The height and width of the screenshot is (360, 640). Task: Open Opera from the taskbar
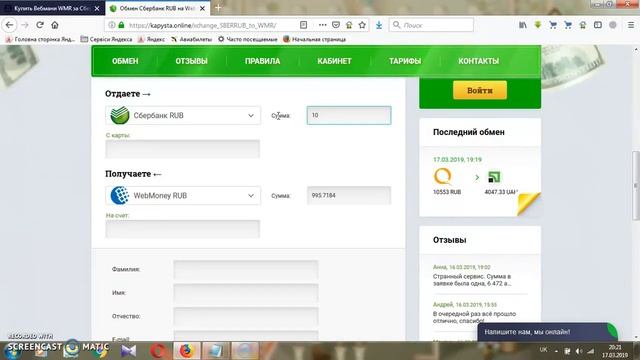coord(158,351)
